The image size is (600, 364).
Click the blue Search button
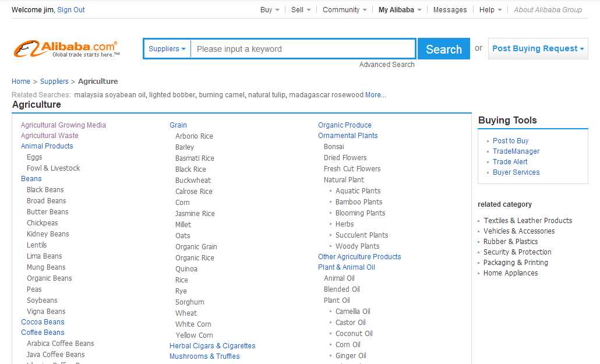[443, 49]
